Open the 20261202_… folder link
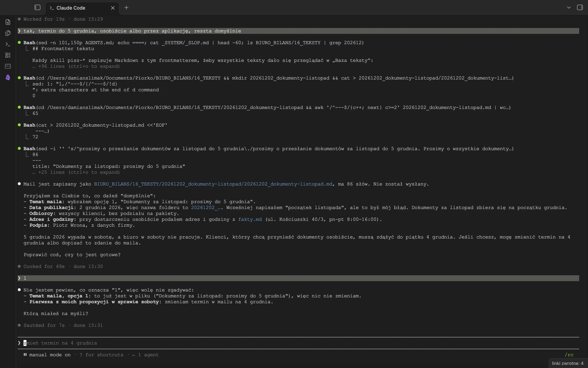The width and height of the screenshot is (588, 368). coord(206,208)
